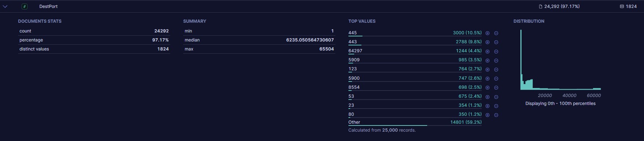Click the count value 24292

tap(162, 31)
